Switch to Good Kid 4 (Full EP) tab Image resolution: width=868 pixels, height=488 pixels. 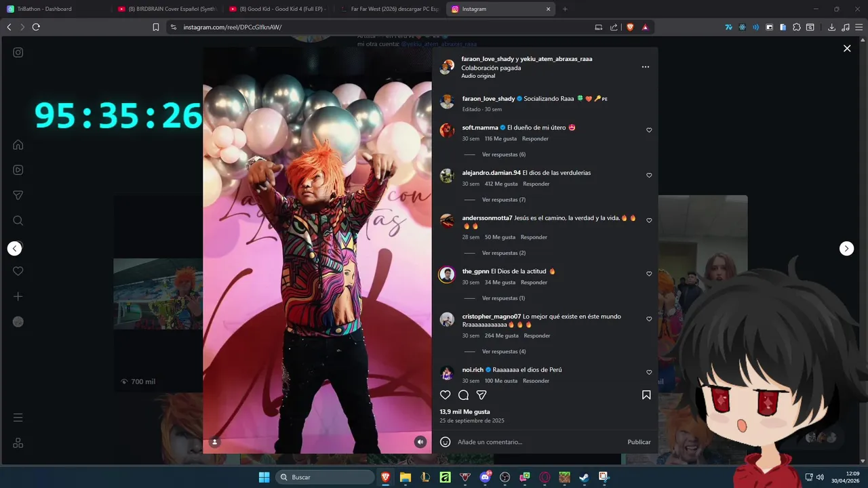tap(278, 9)
